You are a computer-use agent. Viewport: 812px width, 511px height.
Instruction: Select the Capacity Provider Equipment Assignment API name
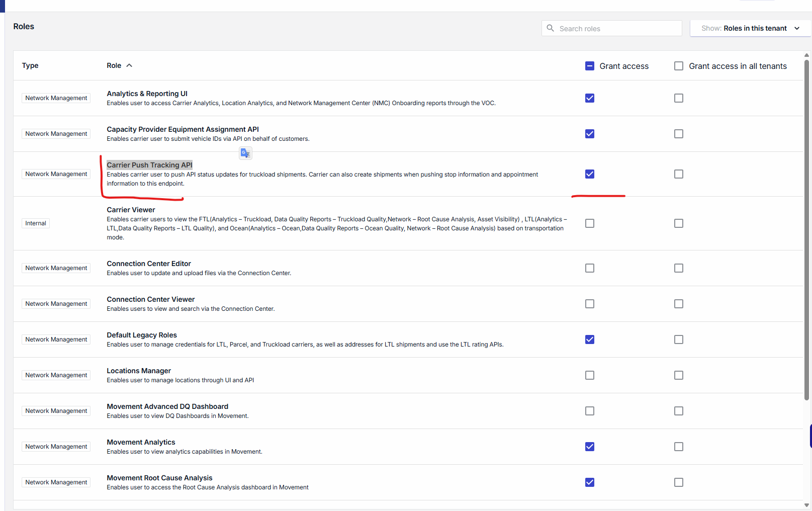[183, 129]
